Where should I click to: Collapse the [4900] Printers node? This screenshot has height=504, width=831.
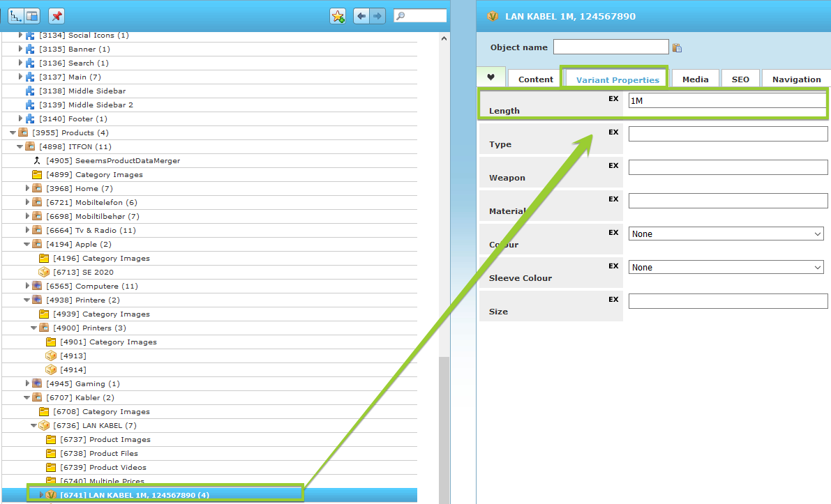click(x=34, y=328)
